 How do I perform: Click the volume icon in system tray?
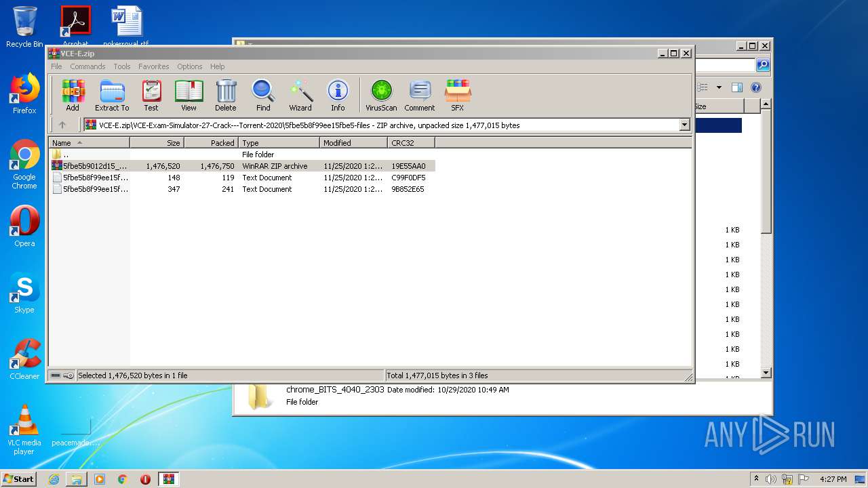pos(771,479)
